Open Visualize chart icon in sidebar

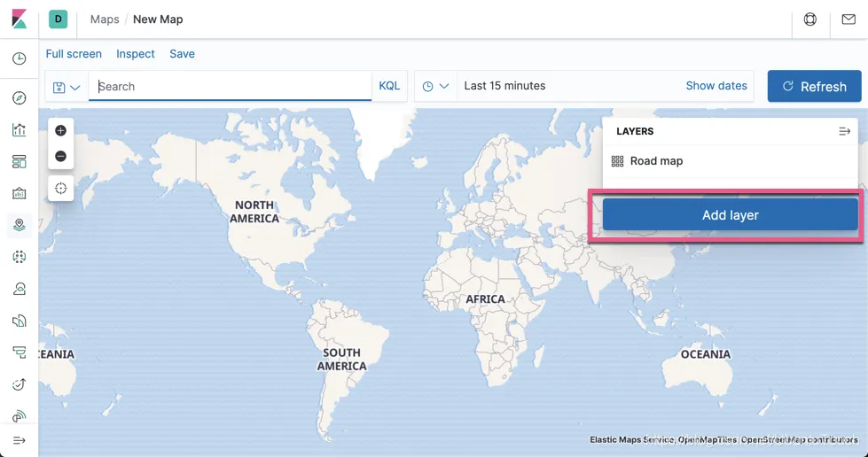[x=20, y=130]
